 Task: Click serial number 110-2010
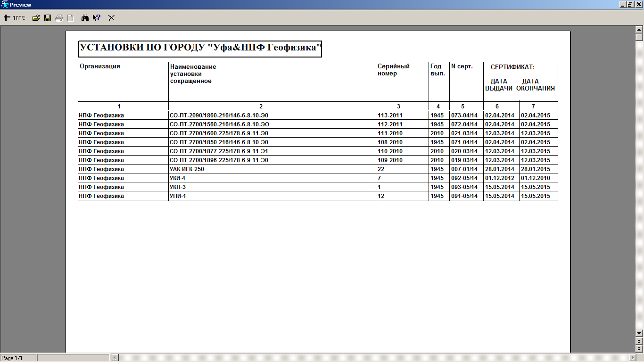(x=390, y=151)
